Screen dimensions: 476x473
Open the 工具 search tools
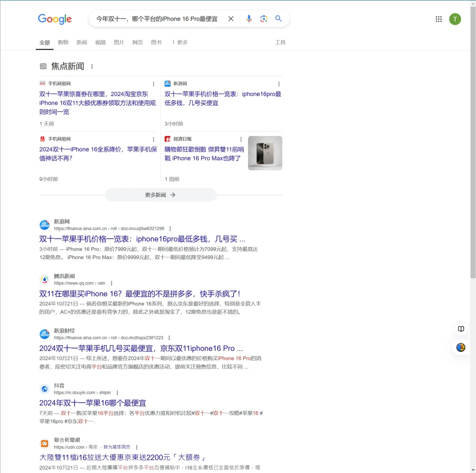[x=280, y=42]
